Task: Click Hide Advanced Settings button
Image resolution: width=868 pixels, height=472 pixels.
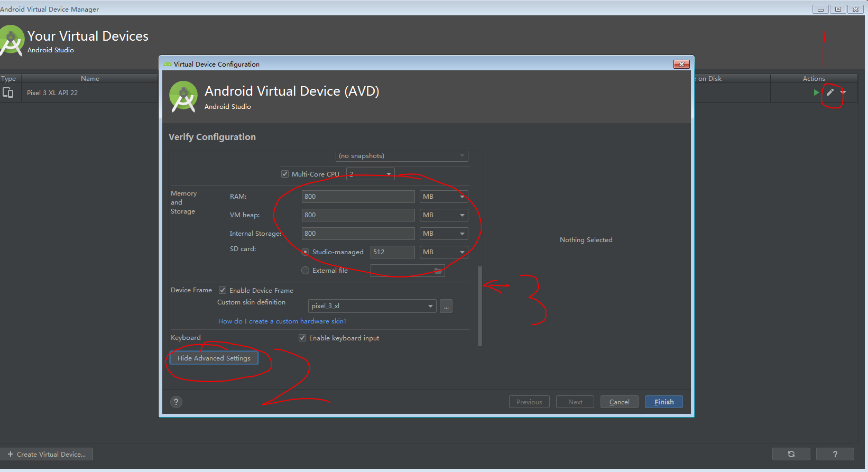Action: click(214, 358)
